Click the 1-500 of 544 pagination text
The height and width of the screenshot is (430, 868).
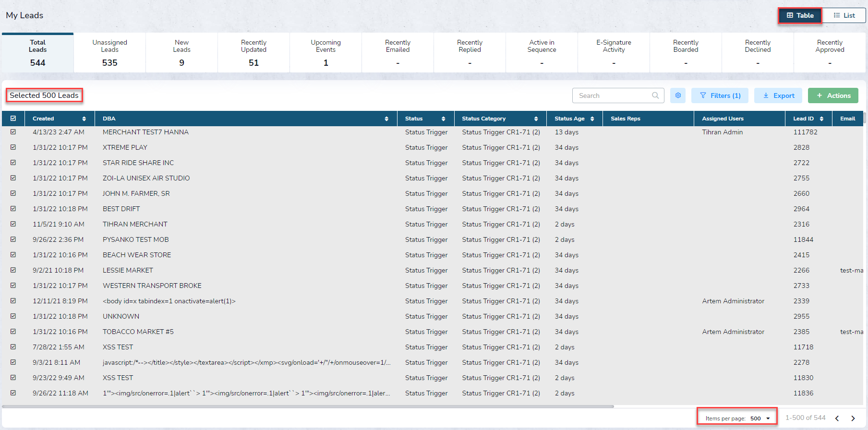pyautogui.click(x=805, y=418)
